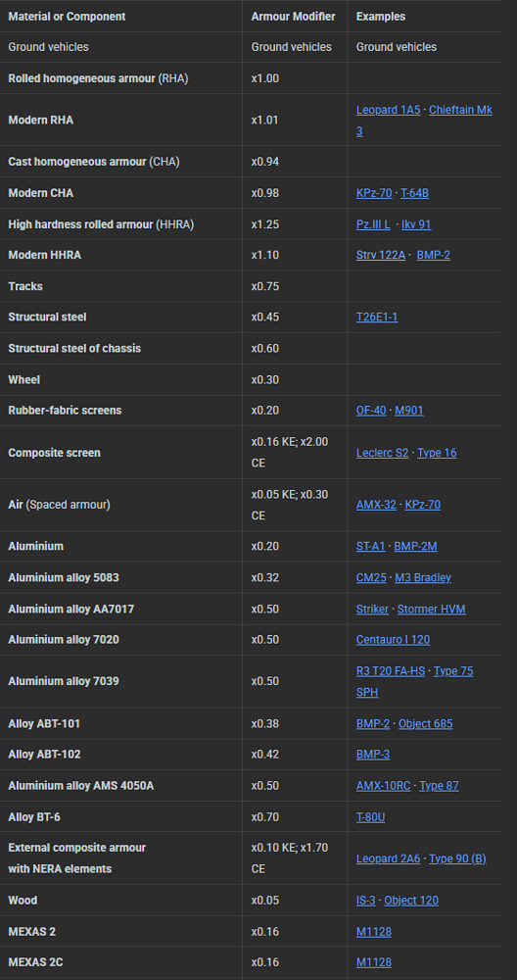Click the Strv 122A link
The image size is (517, 980).
click(x=380, y=255)
